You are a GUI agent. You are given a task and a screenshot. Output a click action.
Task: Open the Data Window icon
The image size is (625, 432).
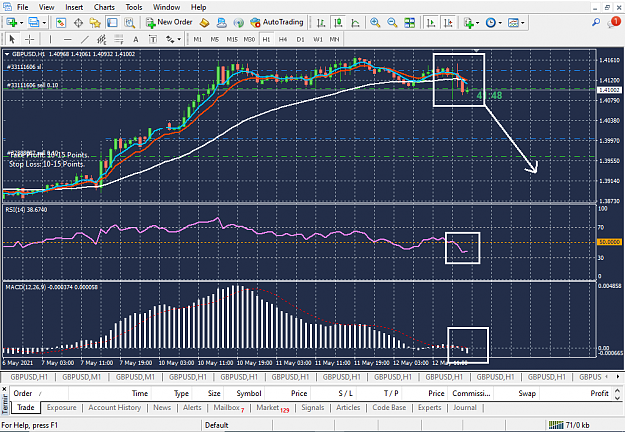(x=78, y=23)
